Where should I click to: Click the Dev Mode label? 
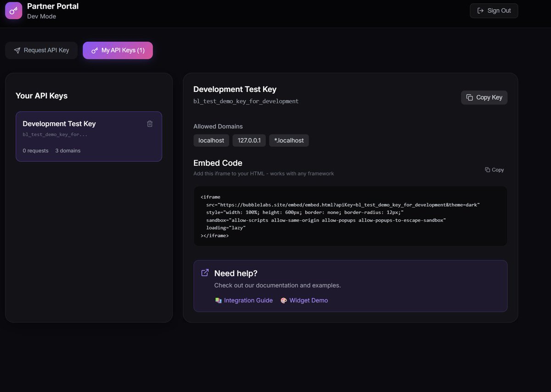[41, 17]
